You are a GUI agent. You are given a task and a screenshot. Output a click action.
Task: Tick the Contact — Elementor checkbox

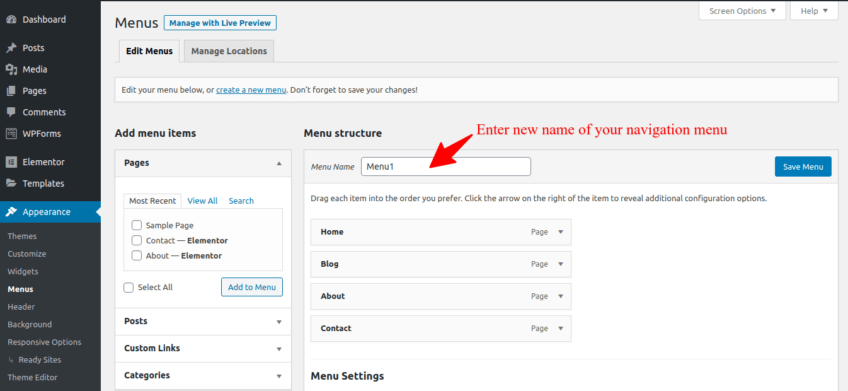click(137, 240)
